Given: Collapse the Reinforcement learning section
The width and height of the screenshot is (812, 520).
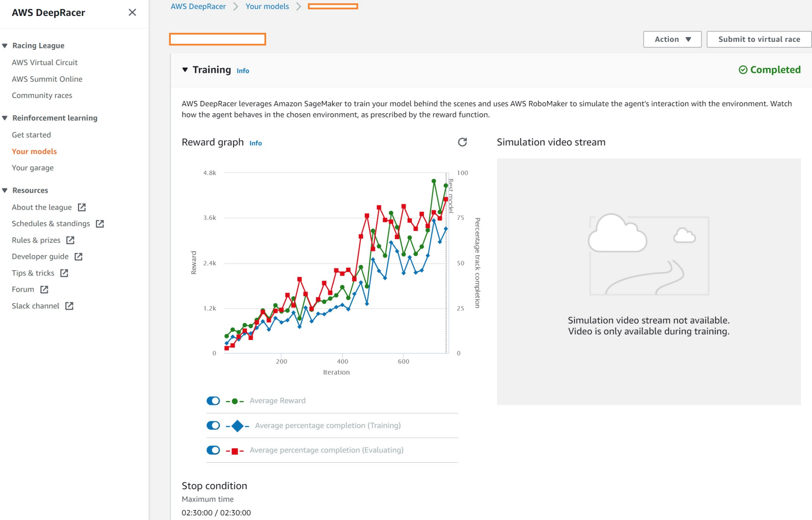Looking at the screenshot, I should coord(5,118).
